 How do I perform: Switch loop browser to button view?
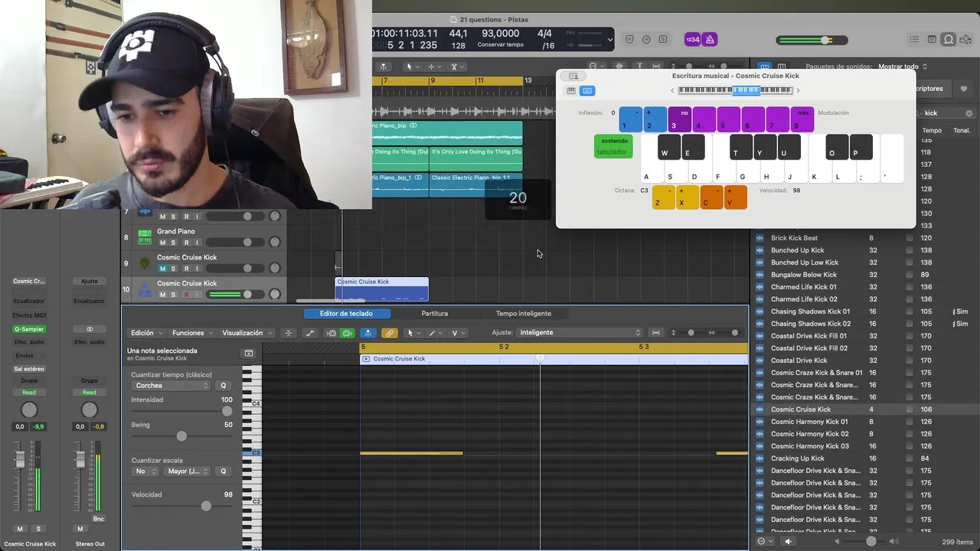point(766,67)
